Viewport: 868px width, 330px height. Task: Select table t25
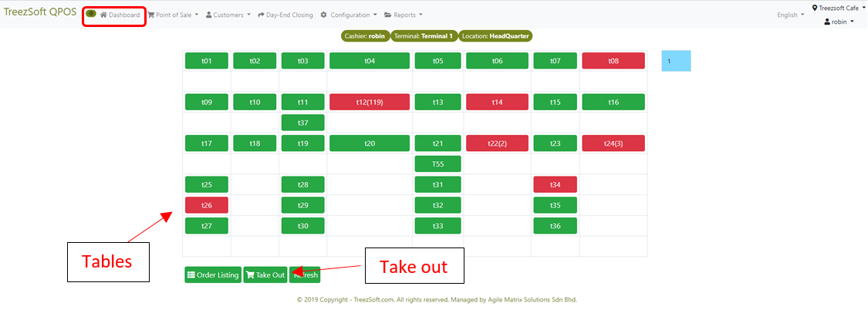(x=207, y=184)
